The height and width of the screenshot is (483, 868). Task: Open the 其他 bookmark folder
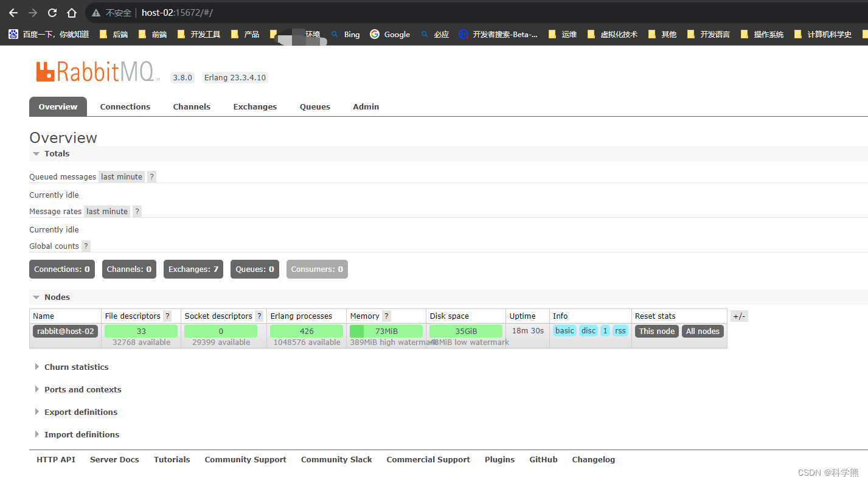[x=662, y=35]
